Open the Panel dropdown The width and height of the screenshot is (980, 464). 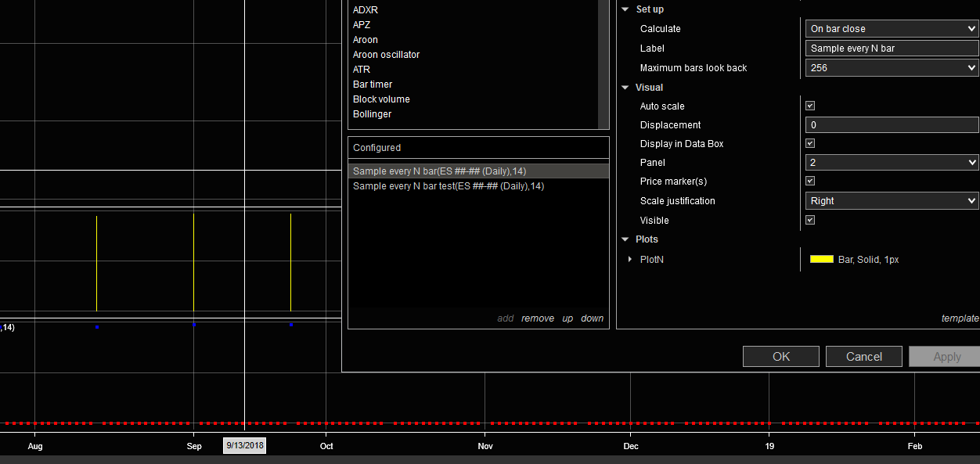pyautogui.click(x=892, y=163)
